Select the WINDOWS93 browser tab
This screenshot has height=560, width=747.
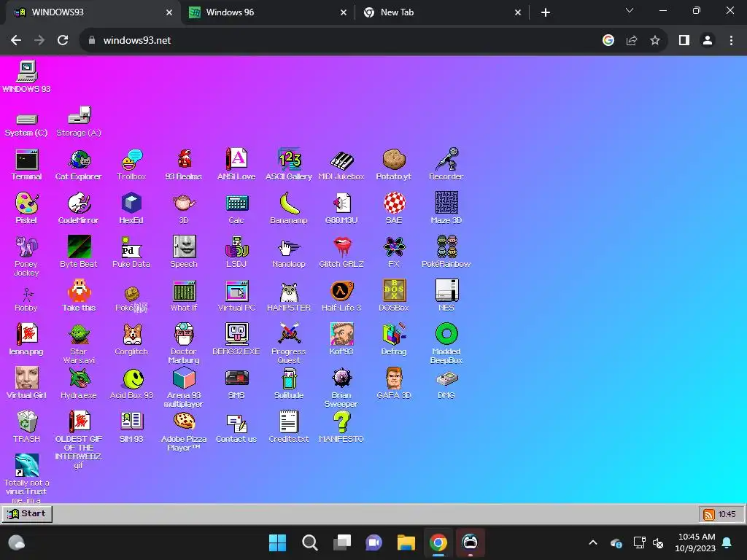tap(93, 12)
